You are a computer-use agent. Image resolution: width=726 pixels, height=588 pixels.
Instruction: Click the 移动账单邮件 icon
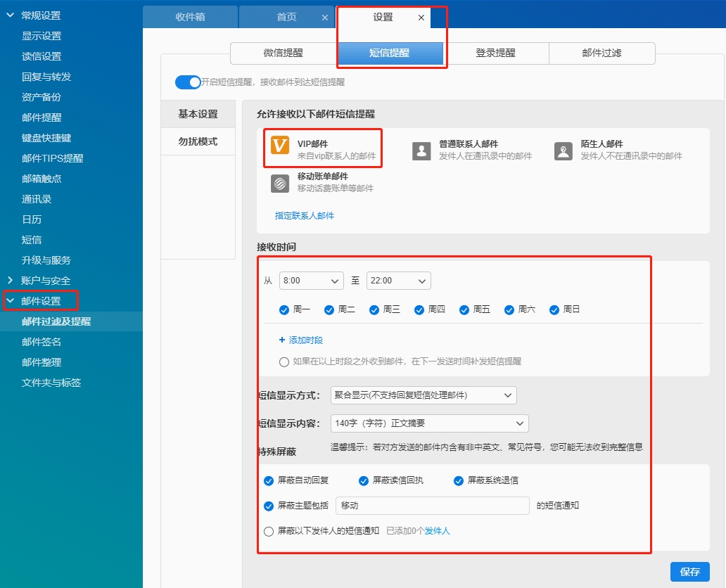[x=280, y=183]
